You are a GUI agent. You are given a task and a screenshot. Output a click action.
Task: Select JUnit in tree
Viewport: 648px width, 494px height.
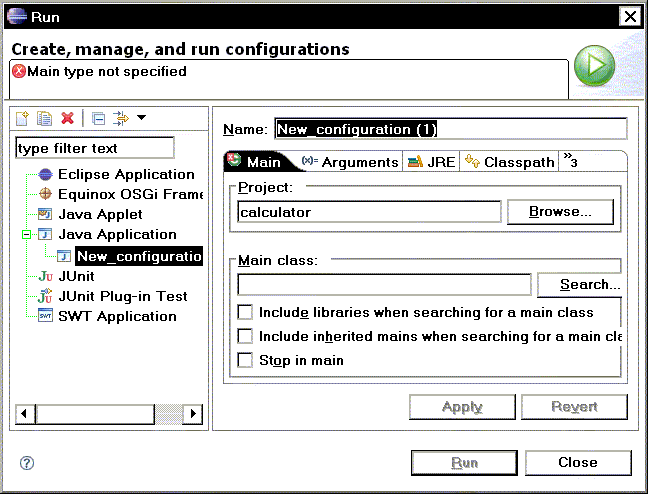coord(76,276)
